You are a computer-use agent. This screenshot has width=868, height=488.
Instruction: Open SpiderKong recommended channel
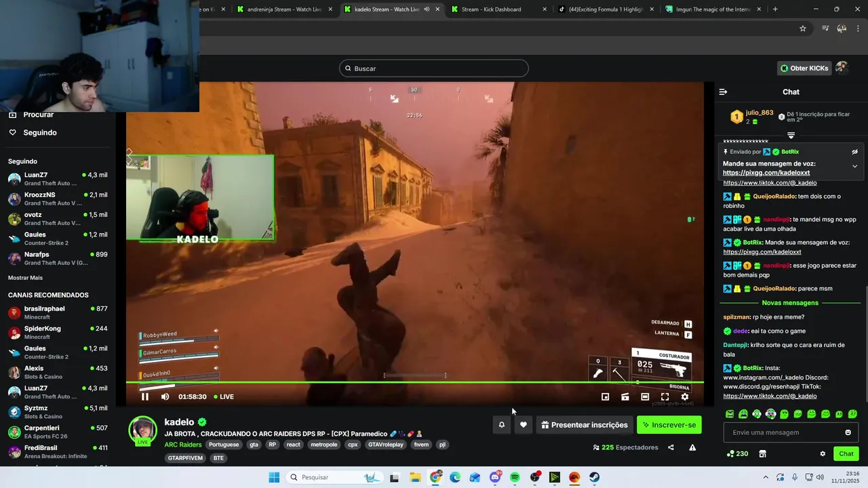[58, 332]
